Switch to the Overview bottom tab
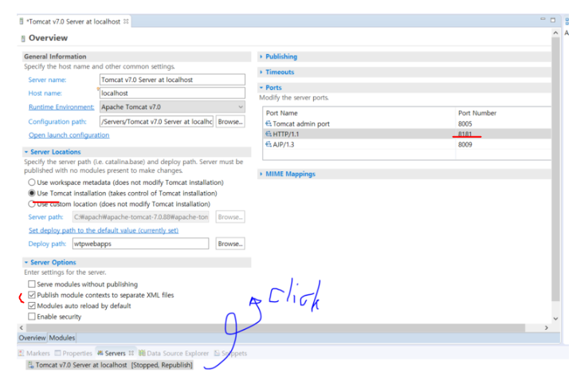The height and width of the screenshot is (388, 588). click(32, 338)
